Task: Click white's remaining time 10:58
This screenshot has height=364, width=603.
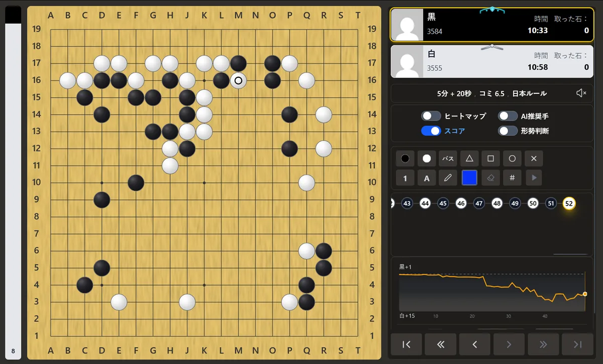Action: pos(538,67)
